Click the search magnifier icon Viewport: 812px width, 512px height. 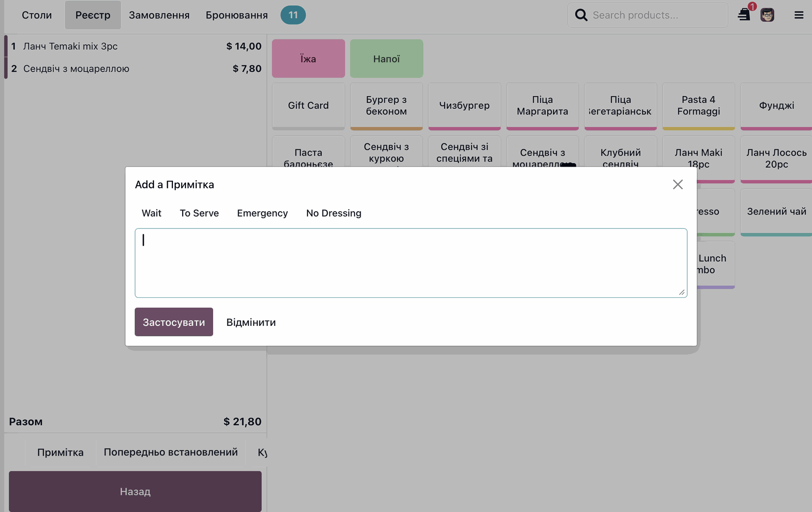pyautogui.click(x=581, y=15)
